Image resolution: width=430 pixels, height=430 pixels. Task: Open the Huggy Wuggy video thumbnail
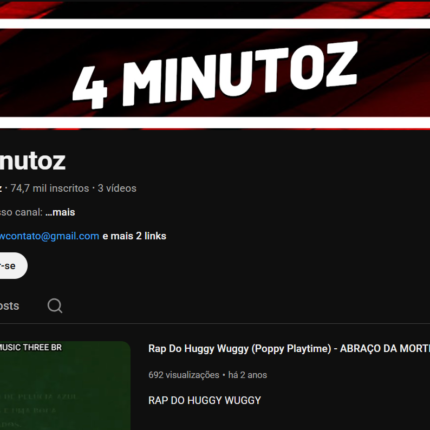[65, 385]
